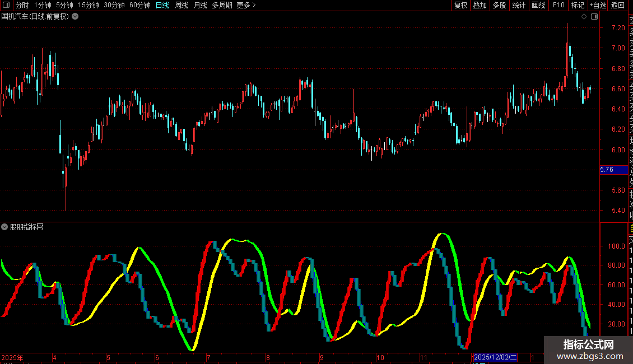Select the 15分钟 timeframe
633x364 pixels.
coord(89,5)
